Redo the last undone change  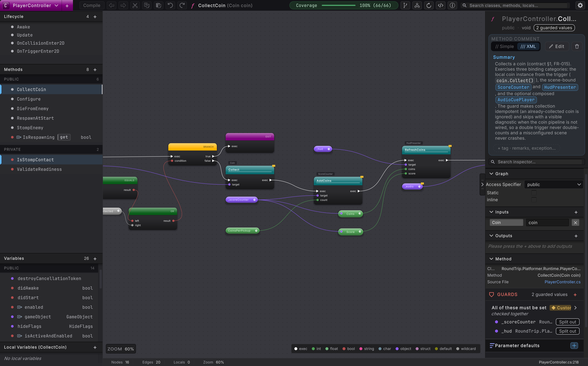[x=182, y=5]
